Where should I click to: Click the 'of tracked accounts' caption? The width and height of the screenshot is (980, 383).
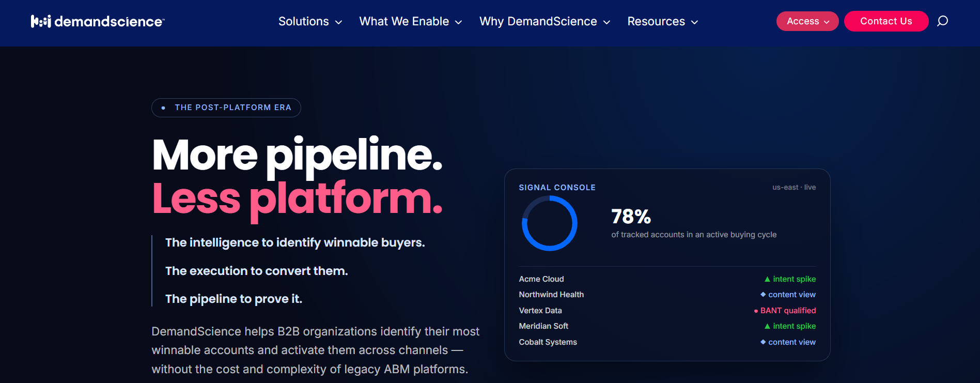(694, 235)
